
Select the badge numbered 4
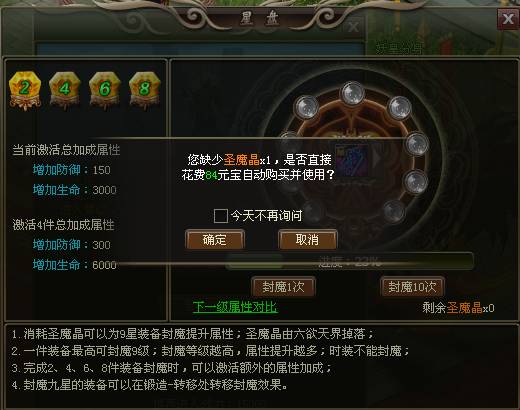coord(65,89)
